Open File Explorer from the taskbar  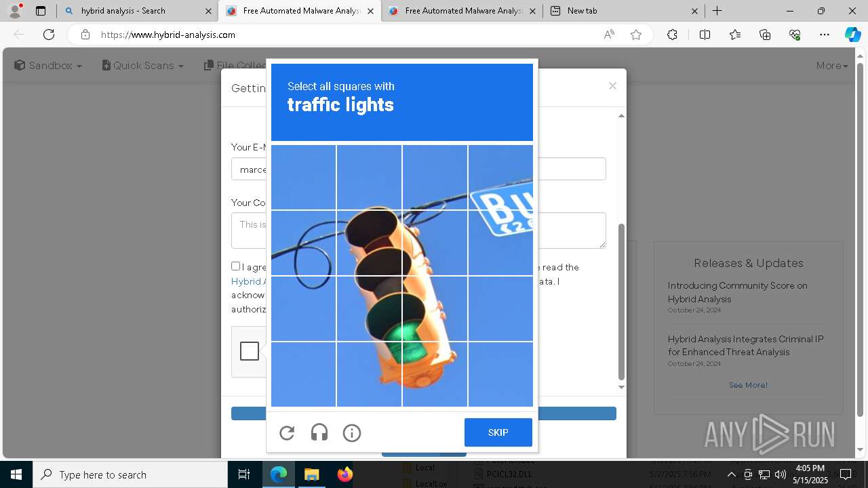coord(311,474)
